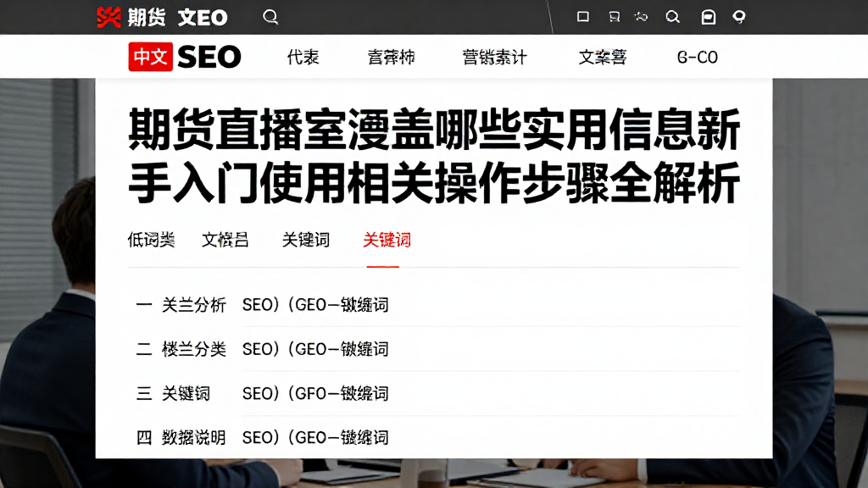Click SEO (GFO text in row 三
Viewport: 868px width, 488px height.
coord(315,393)
